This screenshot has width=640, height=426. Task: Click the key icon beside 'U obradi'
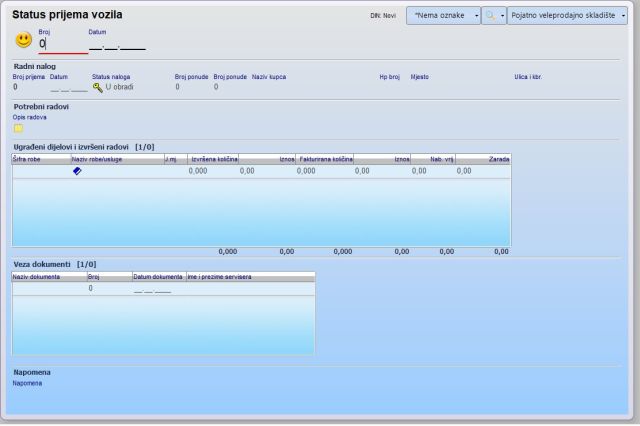pyautogui.click(x=97, y=87)
